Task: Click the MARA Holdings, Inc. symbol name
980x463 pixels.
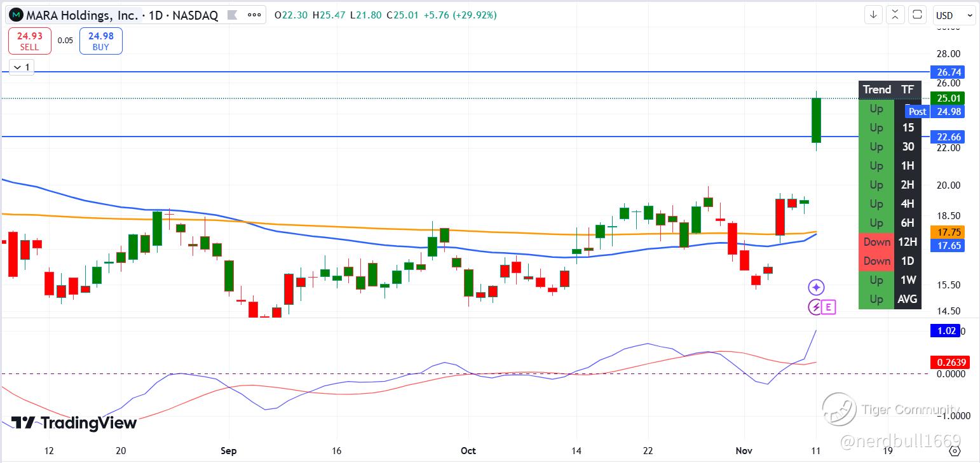Action: coord(83,15)
